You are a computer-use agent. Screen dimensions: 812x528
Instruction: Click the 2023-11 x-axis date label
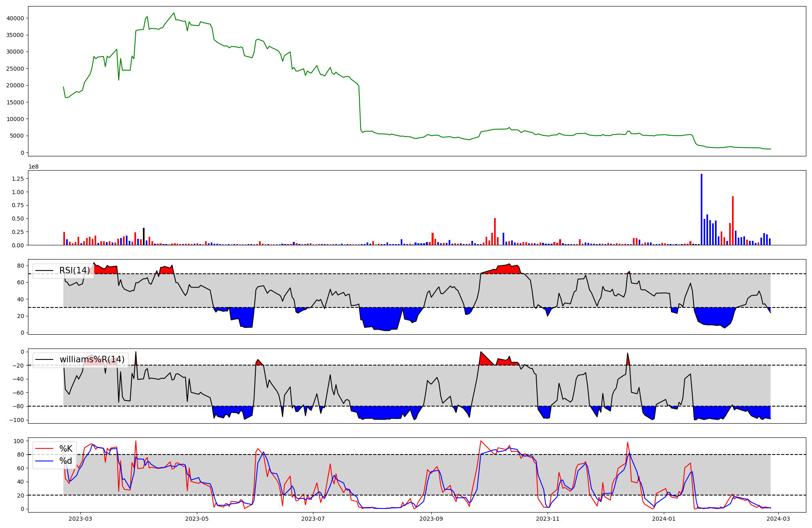548,518
